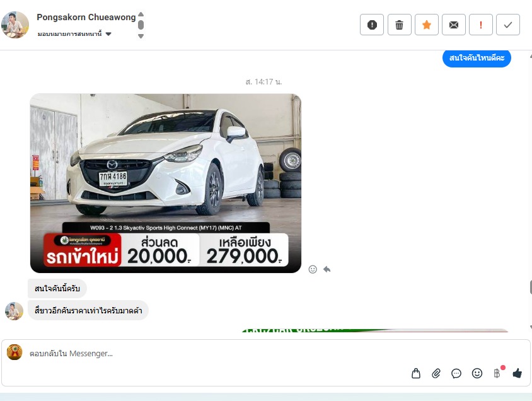The image size is (532, 401).
Task: React to car photo with smiley icon
Action: (313, 269)
